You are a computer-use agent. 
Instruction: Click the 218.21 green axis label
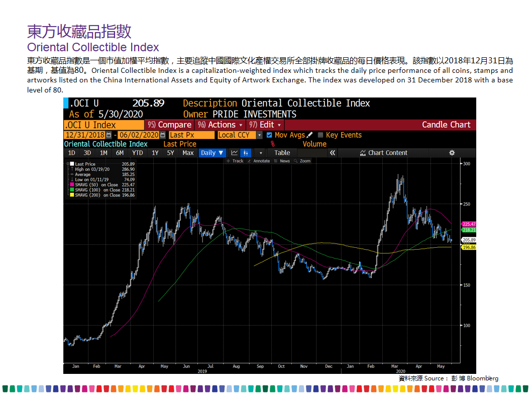pyautogui.click(x=469, y=230)
